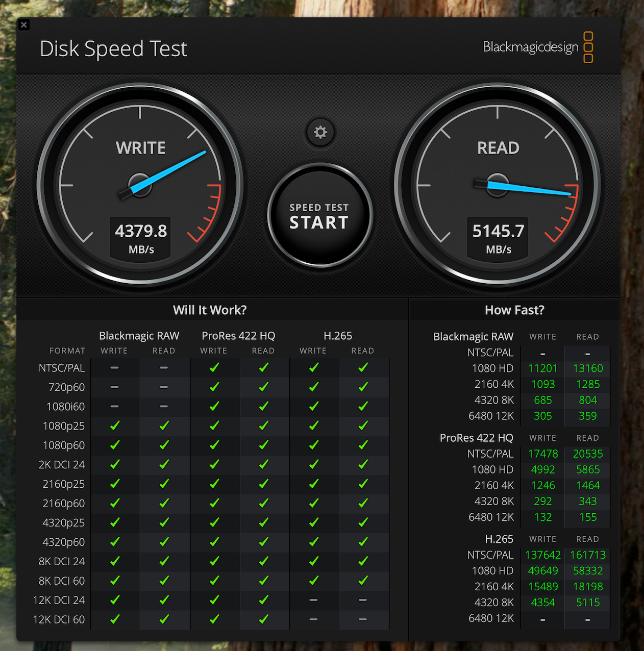Click ProRes NTSC/PAL write value 17478
The image size is (644, 651).
tap(543, 454)
